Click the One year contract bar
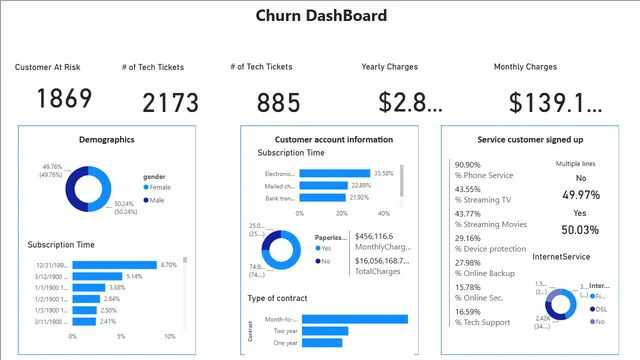Viewport: 640px width, 360px height. [322, 342]
